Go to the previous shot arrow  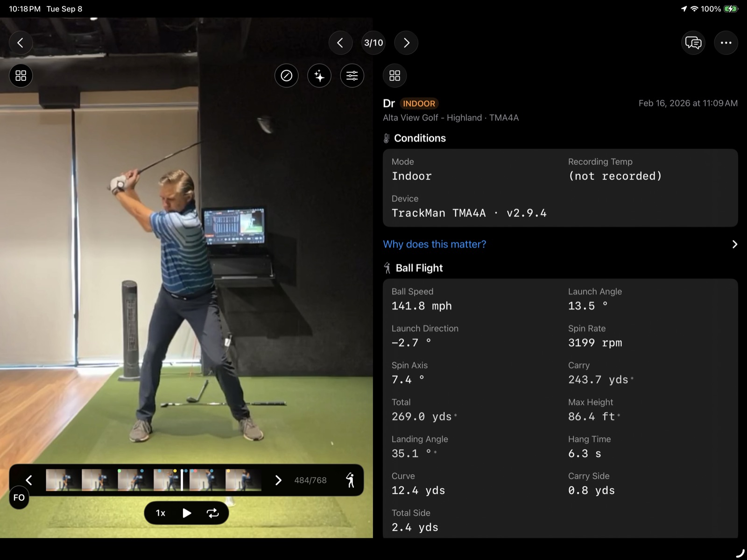[340, 43]
